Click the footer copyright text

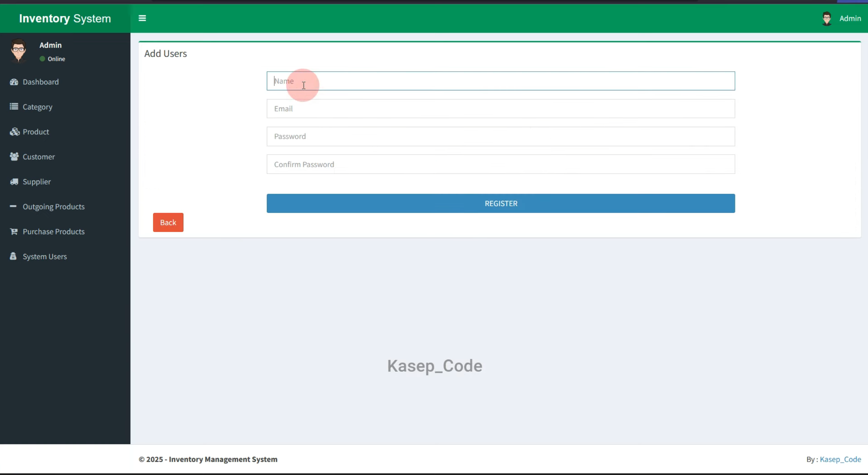208,459
